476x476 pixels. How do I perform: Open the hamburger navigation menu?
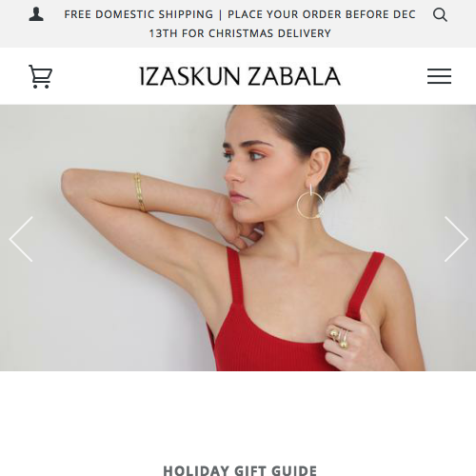(439, 76)
